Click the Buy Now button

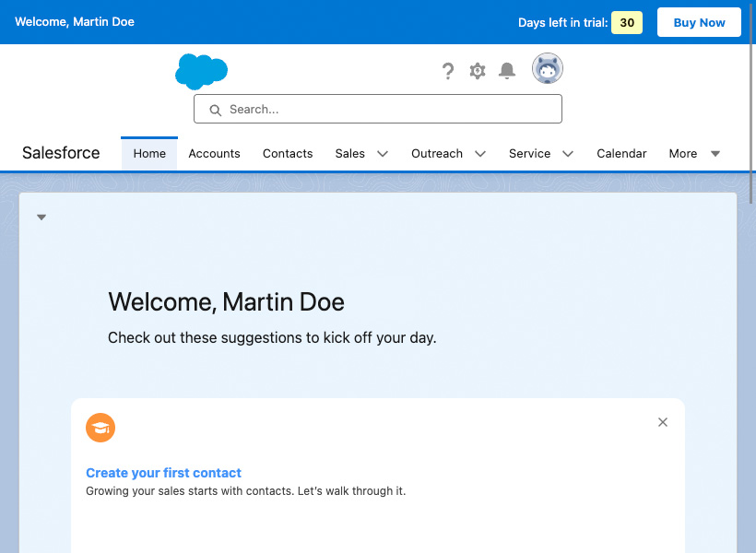coord(699,22)
